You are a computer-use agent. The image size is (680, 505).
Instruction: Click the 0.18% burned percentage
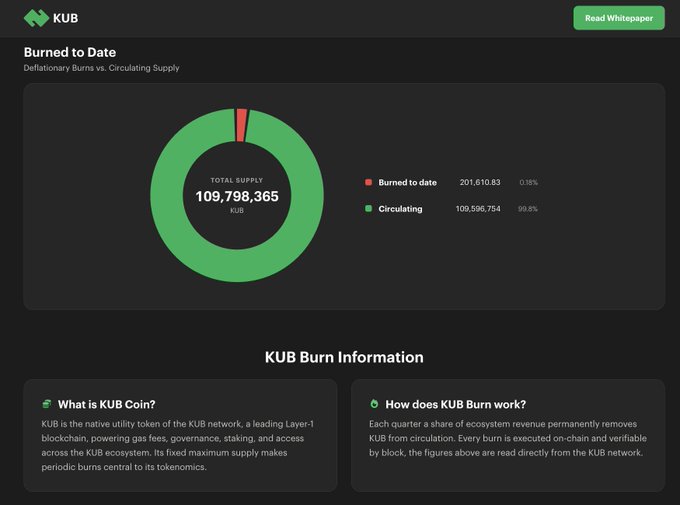(x=528, y=182)
